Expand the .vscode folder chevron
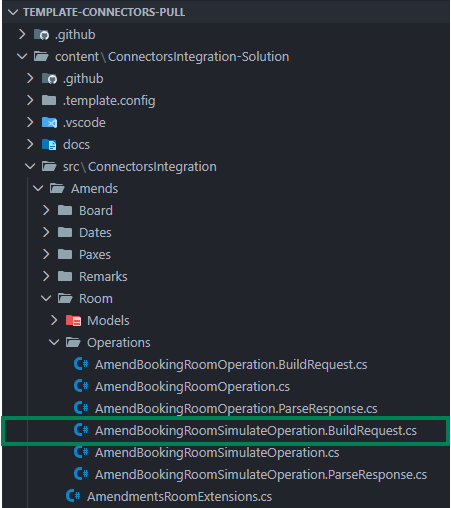 click(30, 122)
